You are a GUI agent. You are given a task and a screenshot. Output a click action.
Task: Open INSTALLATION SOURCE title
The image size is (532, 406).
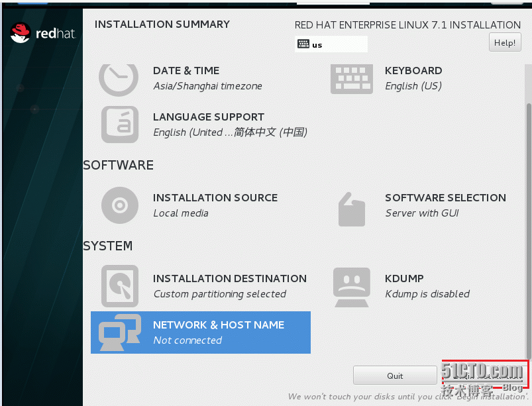215,198
